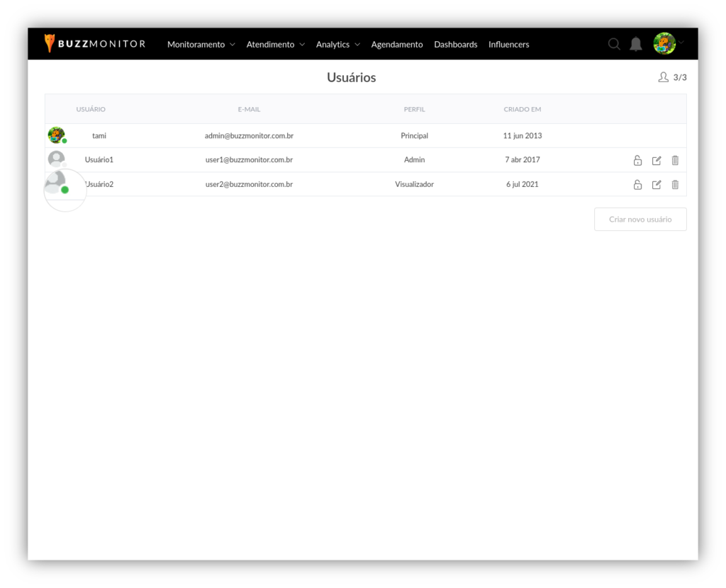This screenshot has width=726, height=588.
Task: Delete Usuário1 with the trash icon
Action: (x=675, y=160)
